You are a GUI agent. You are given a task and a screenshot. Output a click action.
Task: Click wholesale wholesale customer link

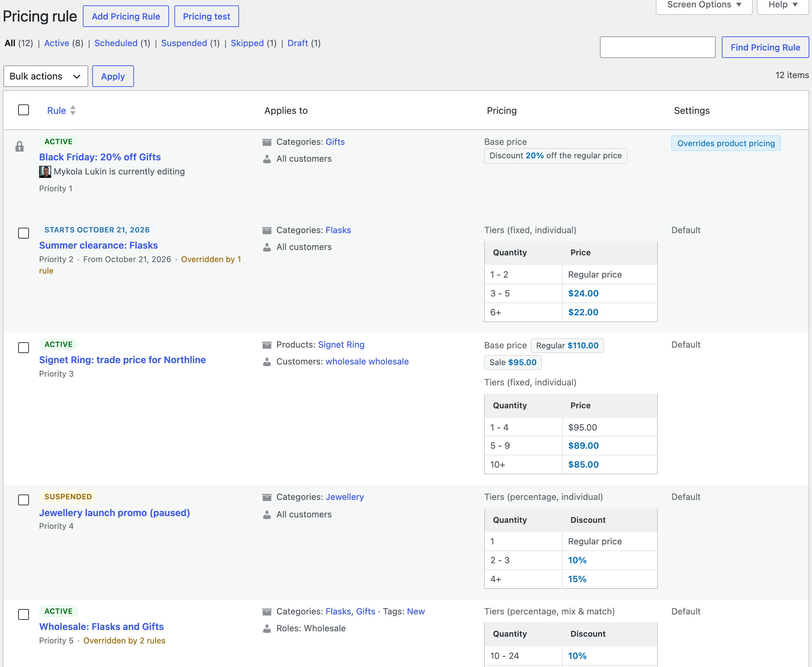[x=367, y=361]
